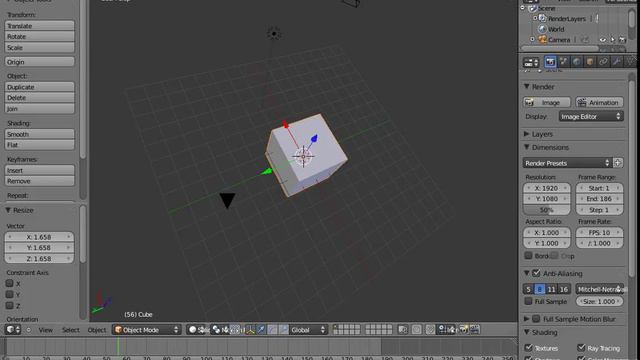Collapse the Shading panel in render properties

click(x=527, y=332)
